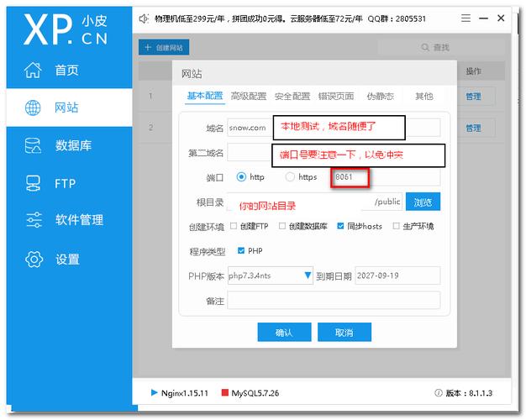526x420 pixels.
Task: Click the MySQL5.7.26 red stop icon
Action: point(224,392)
